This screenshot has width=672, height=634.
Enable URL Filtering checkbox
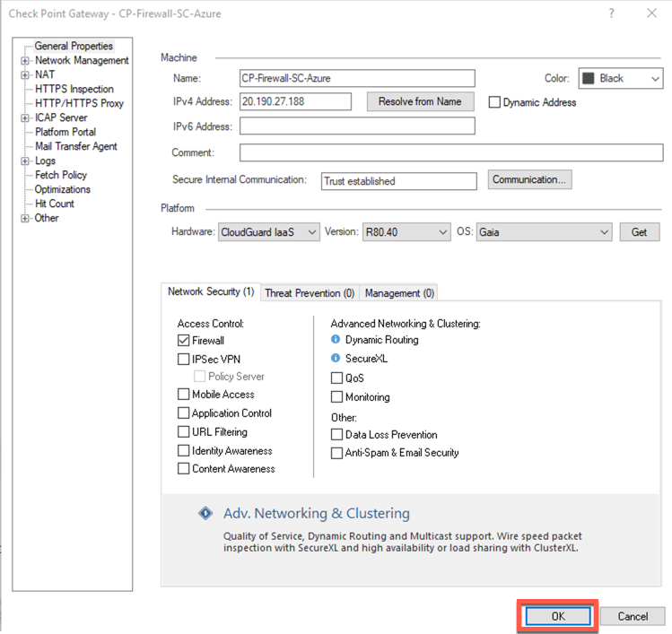click(x=183, y=432)
